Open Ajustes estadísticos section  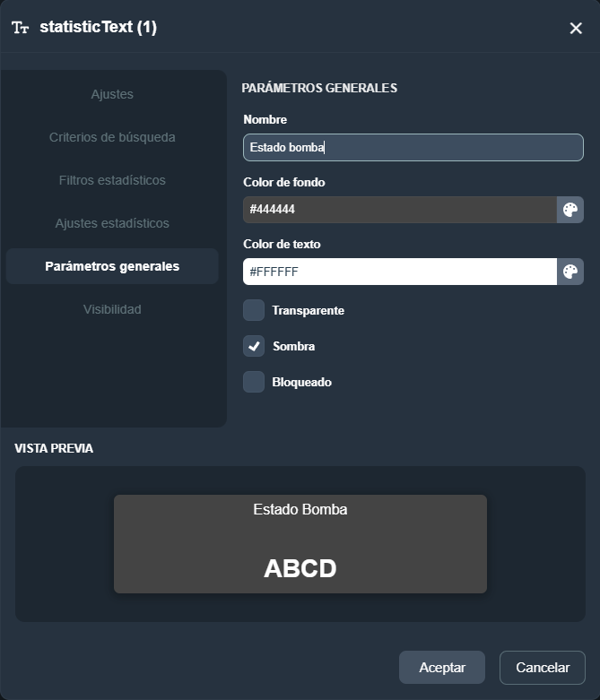tap(112, 223)
